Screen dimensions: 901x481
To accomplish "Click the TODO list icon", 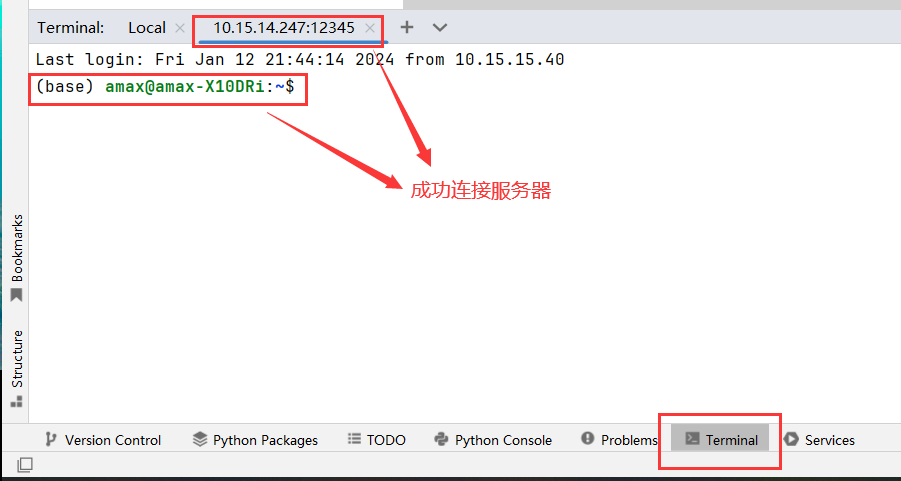I will point(355,439).
